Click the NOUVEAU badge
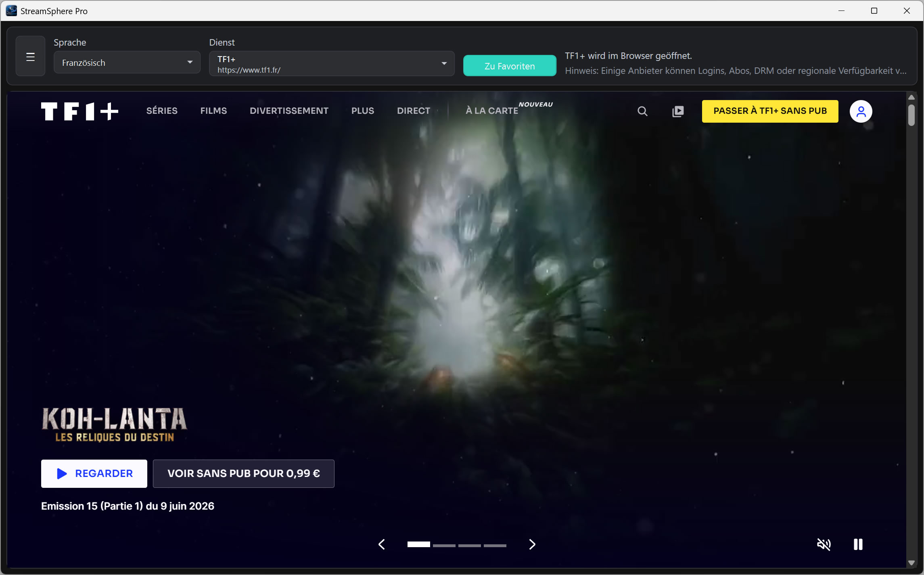The width and height of the screenshot is (924, 575). [535, 104]
